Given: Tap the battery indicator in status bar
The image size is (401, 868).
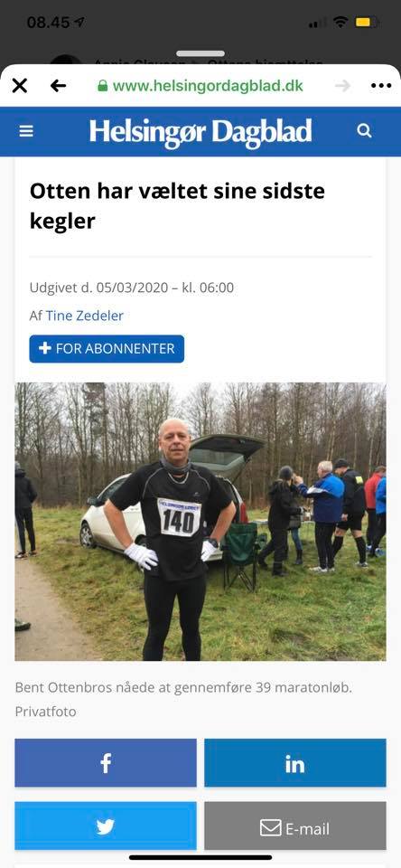Looking at the screenshot, I should [368, 23].
